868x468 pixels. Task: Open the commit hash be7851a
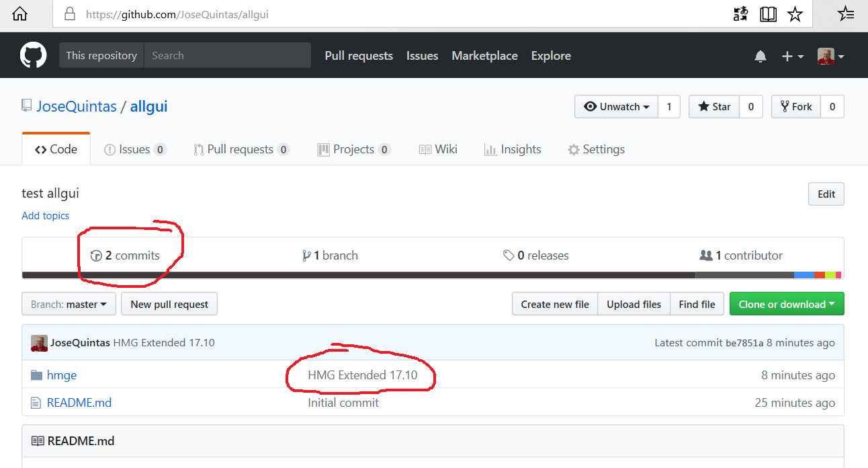pyautogui.click(x=744, y=344)
